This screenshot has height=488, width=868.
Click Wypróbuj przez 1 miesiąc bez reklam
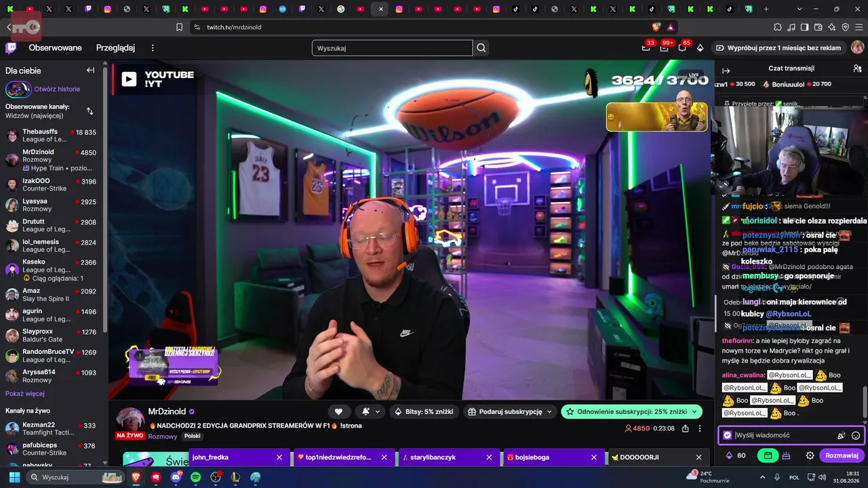(x=778, y=48)
